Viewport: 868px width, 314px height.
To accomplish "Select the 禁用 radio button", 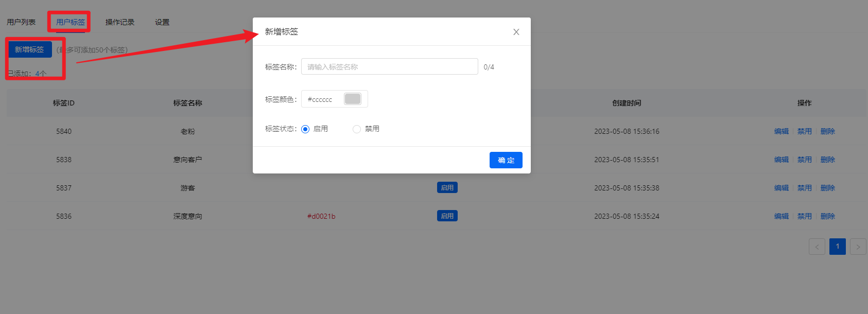I will (x=357, y=129).
